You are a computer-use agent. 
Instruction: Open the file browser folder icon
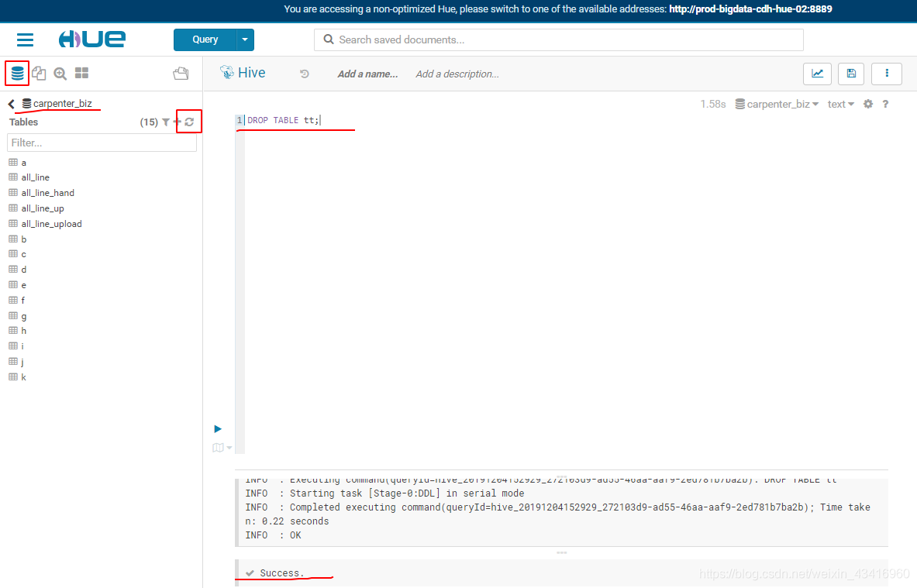tap(181, 73)
